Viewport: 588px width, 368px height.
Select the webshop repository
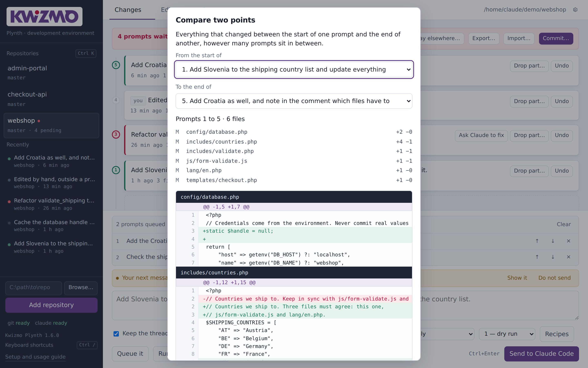pyautogui.click(x=51, y=125)
